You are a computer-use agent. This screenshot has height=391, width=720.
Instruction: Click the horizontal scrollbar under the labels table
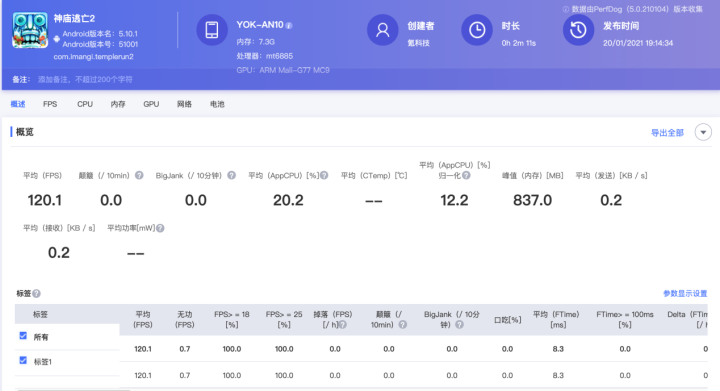click(73, 390)
